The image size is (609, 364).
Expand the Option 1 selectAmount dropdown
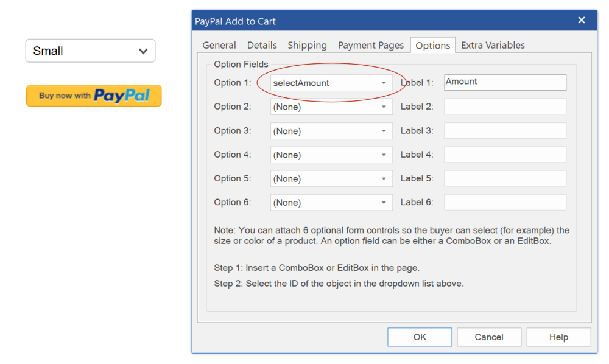click(x=331, y=83)
